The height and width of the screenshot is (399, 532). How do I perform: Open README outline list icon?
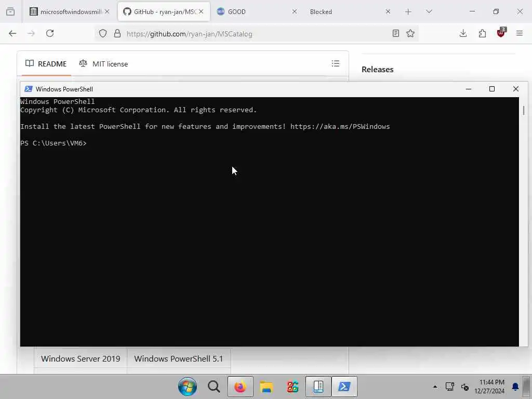pyautogui.click(x=336, y=63)
